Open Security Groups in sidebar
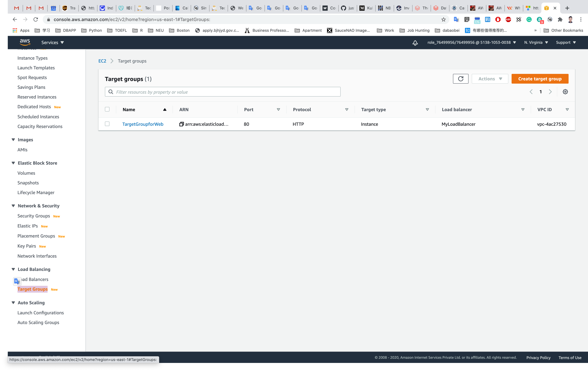Image resolution: width=588 pixels, height=372 pixels. click(x=34, y=216)
